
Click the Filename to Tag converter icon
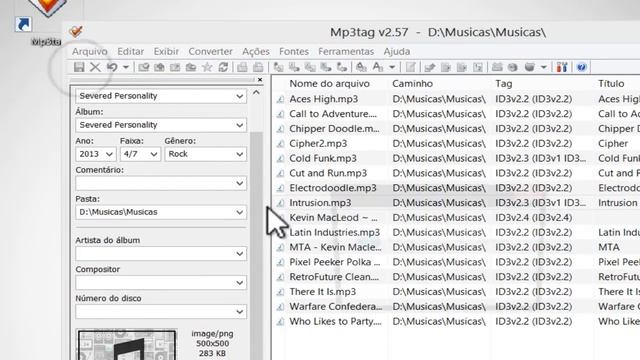[294, 67]
